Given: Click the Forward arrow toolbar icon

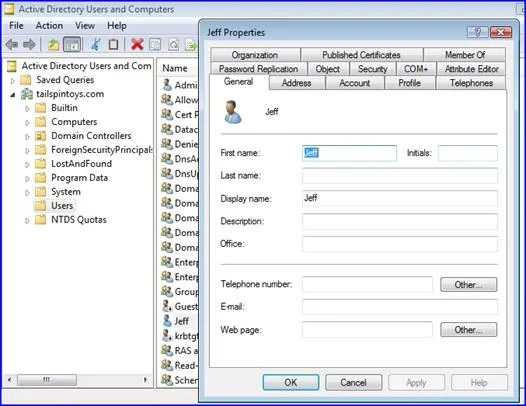Looking at the screenshot, I should (30, 44).
